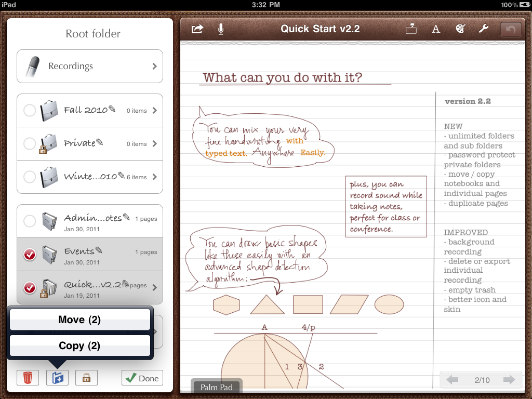
Task: Tap the 'plus, you can record sound' text box
Action: (386, 206)
